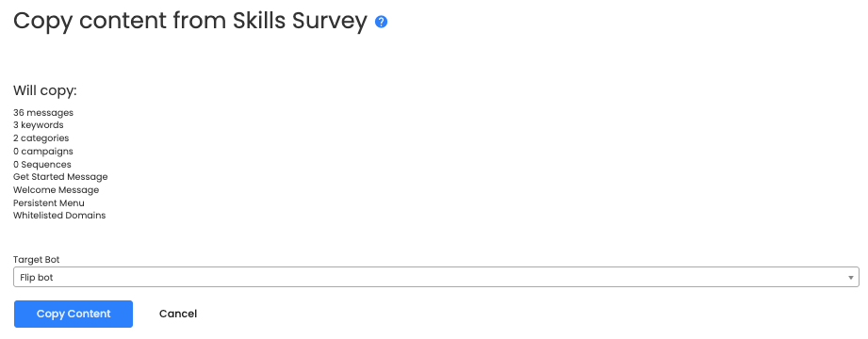Viewport: 868px width, 339px height.
Task: Open the Target Bot combo box
Action: [436, 277]
